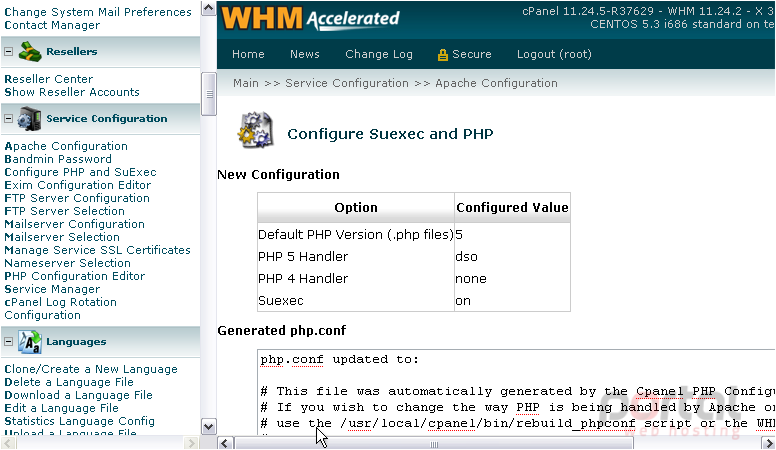Open Contact Manager link
776x450 pixels.
[x=52, y=25]
